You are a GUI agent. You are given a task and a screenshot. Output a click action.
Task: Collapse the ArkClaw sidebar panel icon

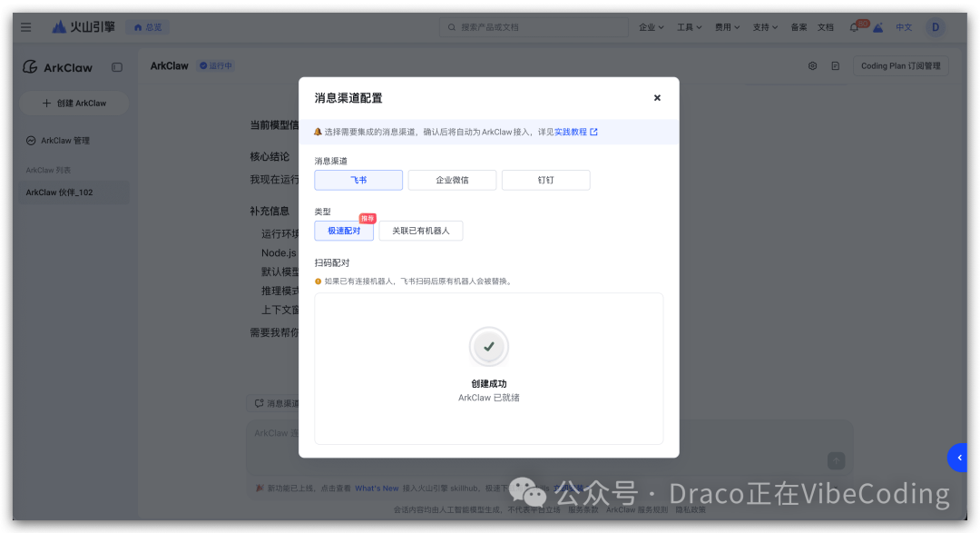pyautogui.click(x=117, y=67)
